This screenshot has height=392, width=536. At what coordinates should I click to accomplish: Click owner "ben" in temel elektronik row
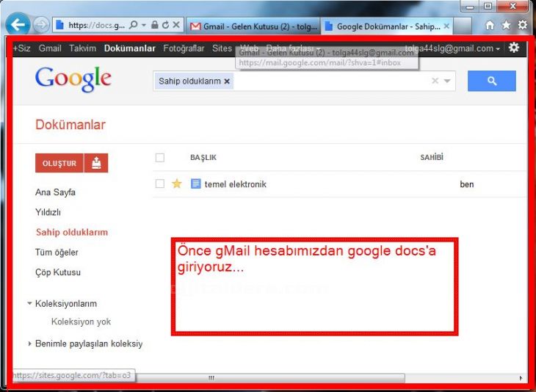pos(466,184)
